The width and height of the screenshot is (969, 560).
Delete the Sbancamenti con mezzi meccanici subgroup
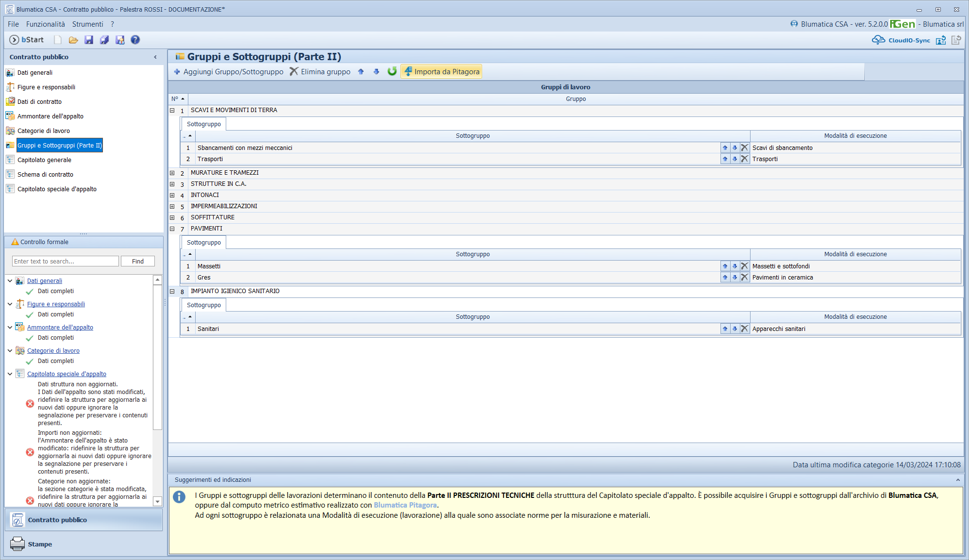pyautogui.click(x=745, y=148)
